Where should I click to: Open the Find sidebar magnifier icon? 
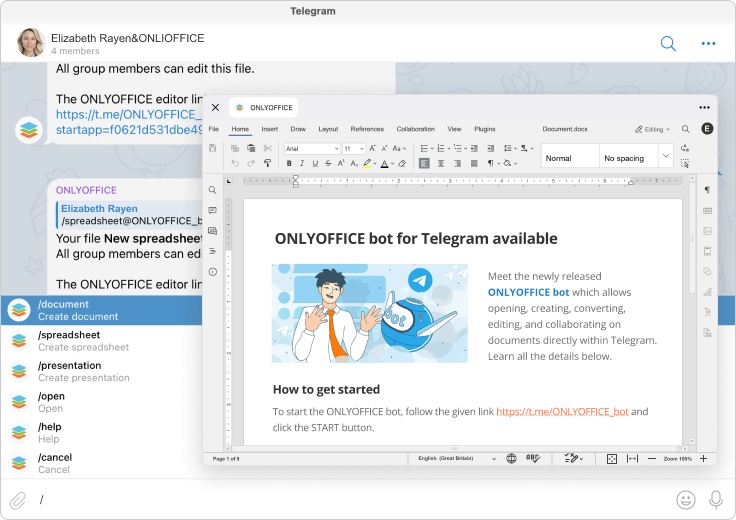point(213,190)
